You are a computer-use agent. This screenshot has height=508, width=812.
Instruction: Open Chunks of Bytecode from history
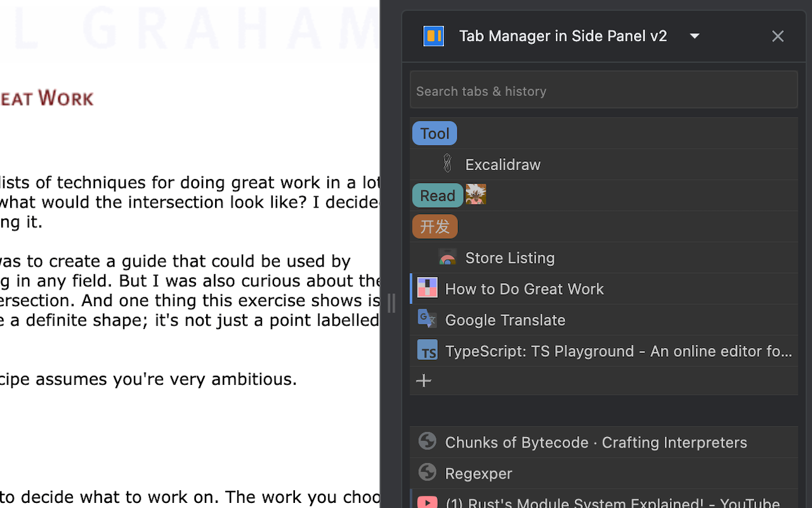[596, 442]
